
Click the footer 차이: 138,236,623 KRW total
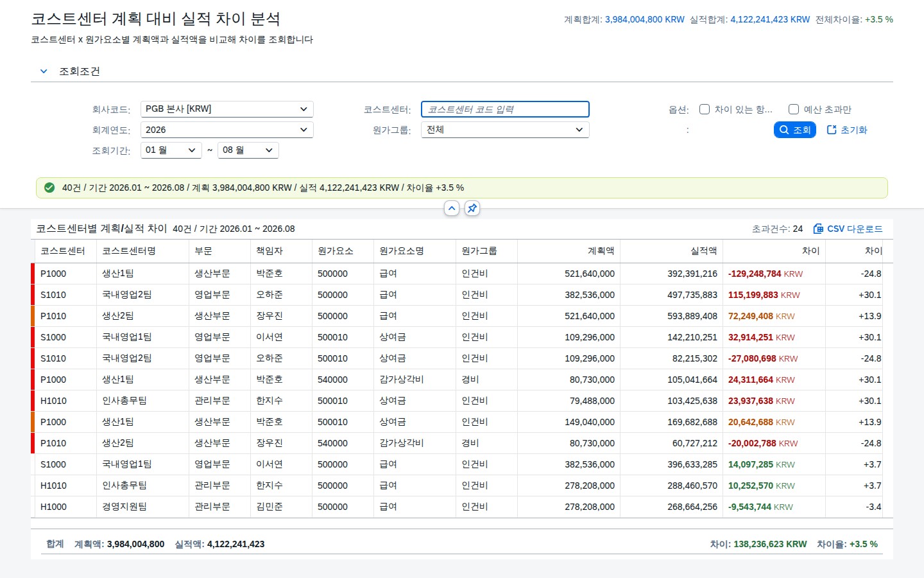(758, 544)
